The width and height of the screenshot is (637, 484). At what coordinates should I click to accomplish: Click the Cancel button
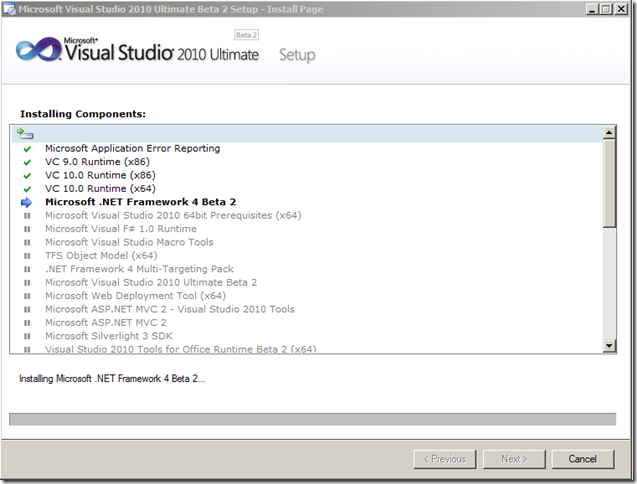pyautogui.click(x=583, y=459)
